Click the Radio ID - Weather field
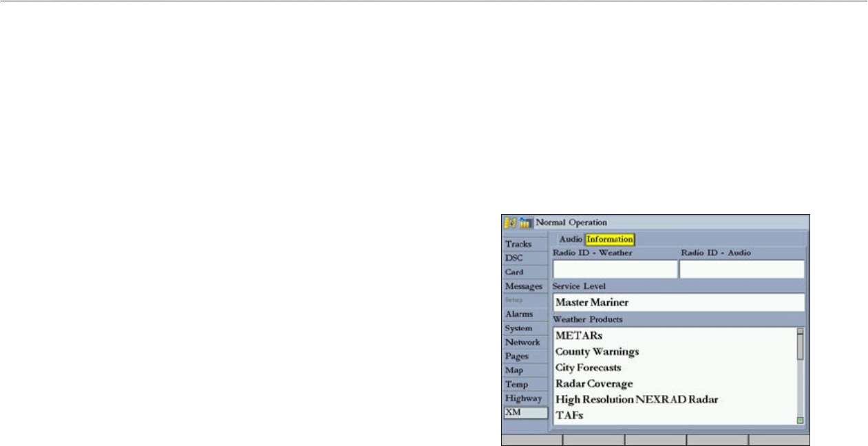Screen dimensions: 868x446 coord(615,269)
